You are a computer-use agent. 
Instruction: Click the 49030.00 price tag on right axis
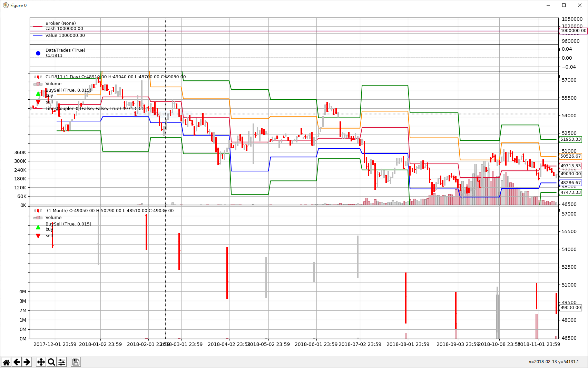(570, 174)
